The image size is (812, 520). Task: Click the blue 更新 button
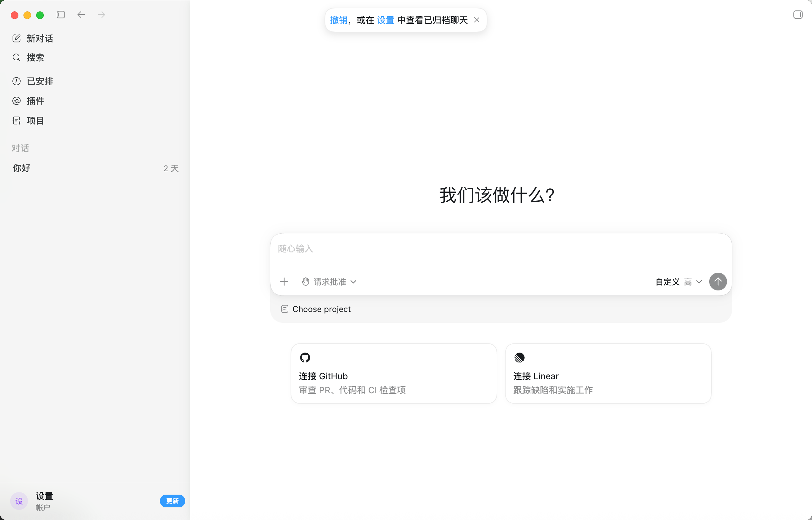point(172,501)
